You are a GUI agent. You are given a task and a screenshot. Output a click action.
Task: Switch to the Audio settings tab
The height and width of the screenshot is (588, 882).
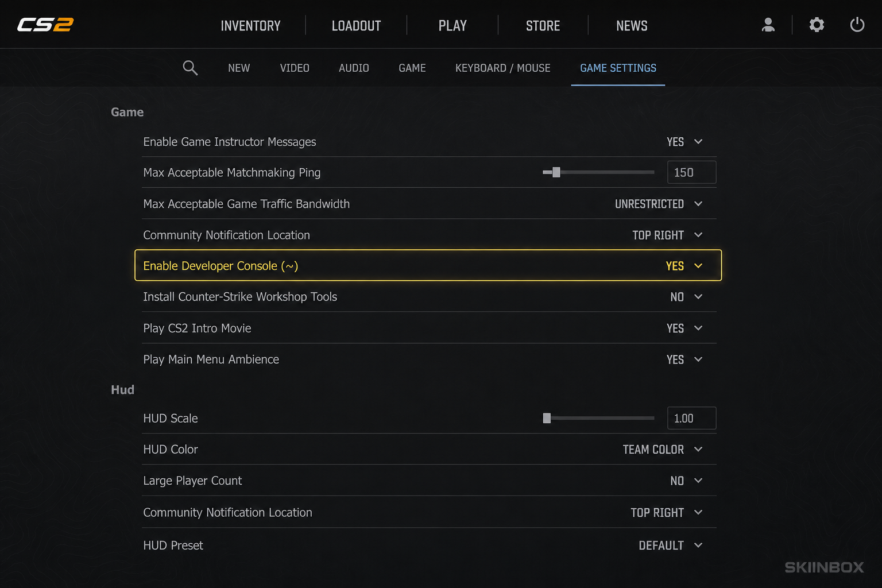click(x=354, y=68)
